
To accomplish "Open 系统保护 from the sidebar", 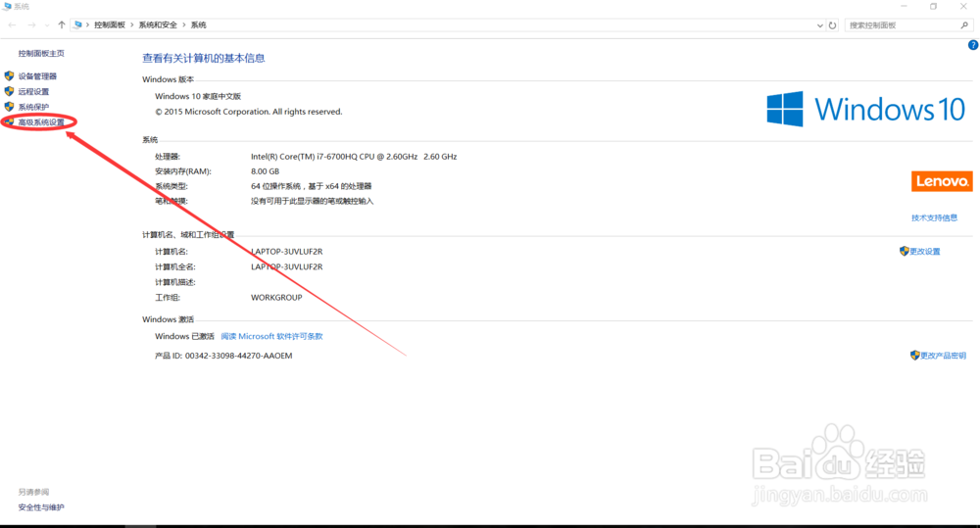I will [33, 107].
